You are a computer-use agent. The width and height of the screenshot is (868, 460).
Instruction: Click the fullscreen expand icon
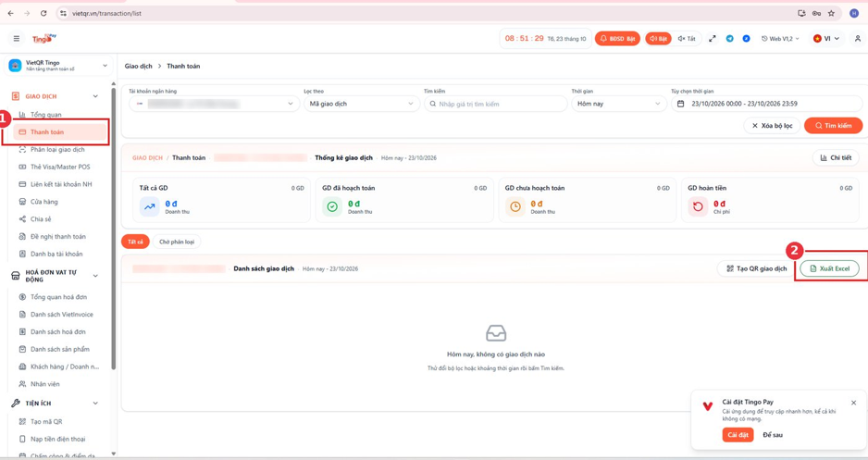click(x=713, y=39)
